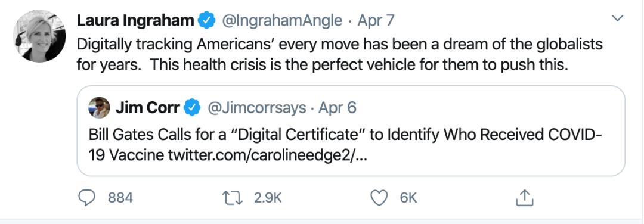Open the Laura Ingraham name link

click(x=135, y=20)
